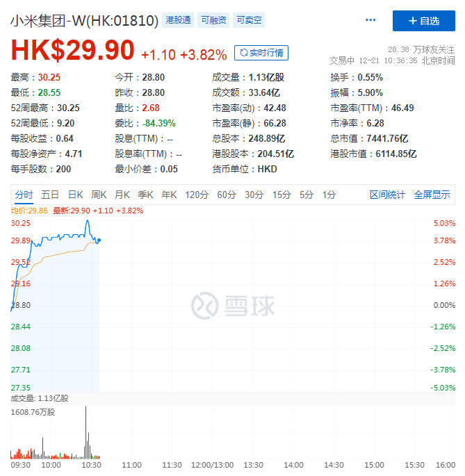This screenshot has height=476, width=465.
Task: Click the 振幅 value 5.90%
Action: (370, 92)
